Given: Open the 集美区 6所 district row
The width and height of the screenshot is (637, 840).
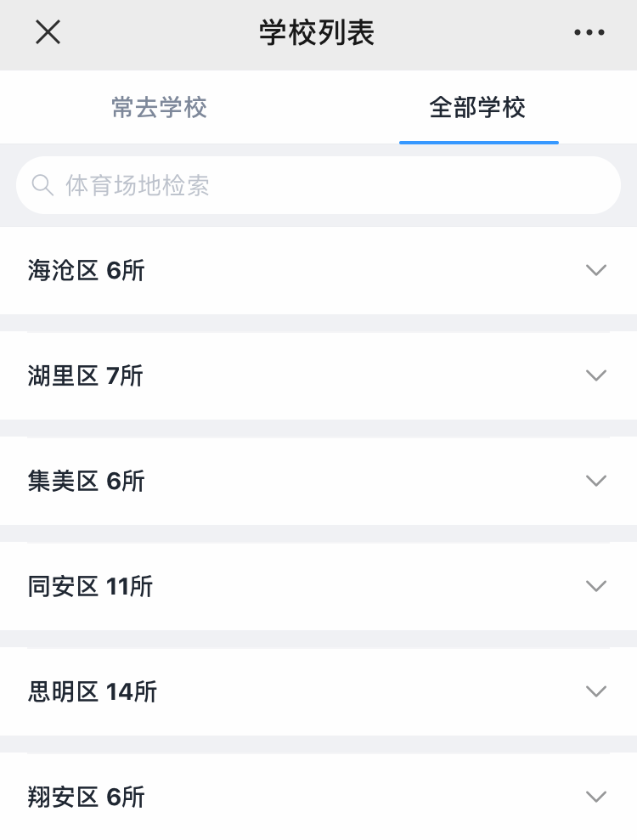Looking at the screenshot, I should tap(318, 481).
